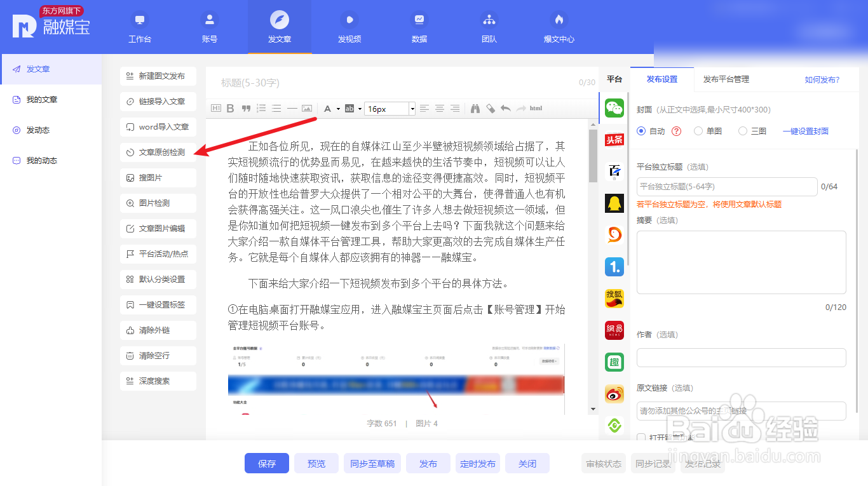Switch to the 发布平台管理 tab
This screenshot has width=868, height=486.
(x=726, y=79)
